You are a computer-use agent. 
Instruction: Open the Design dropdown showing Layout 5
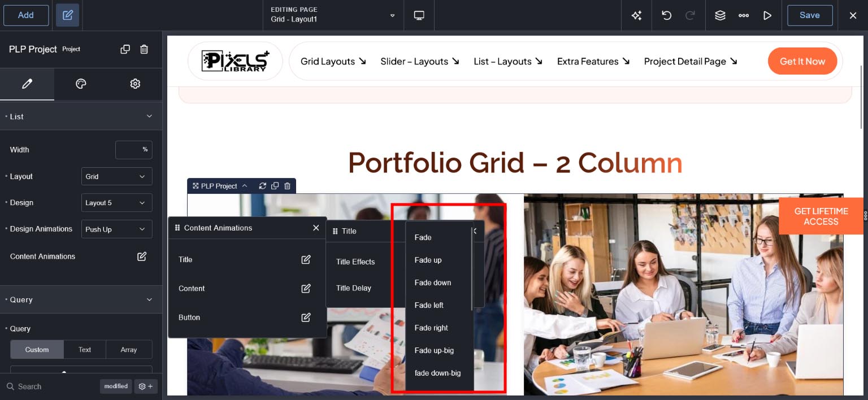[x=116, y=203]
